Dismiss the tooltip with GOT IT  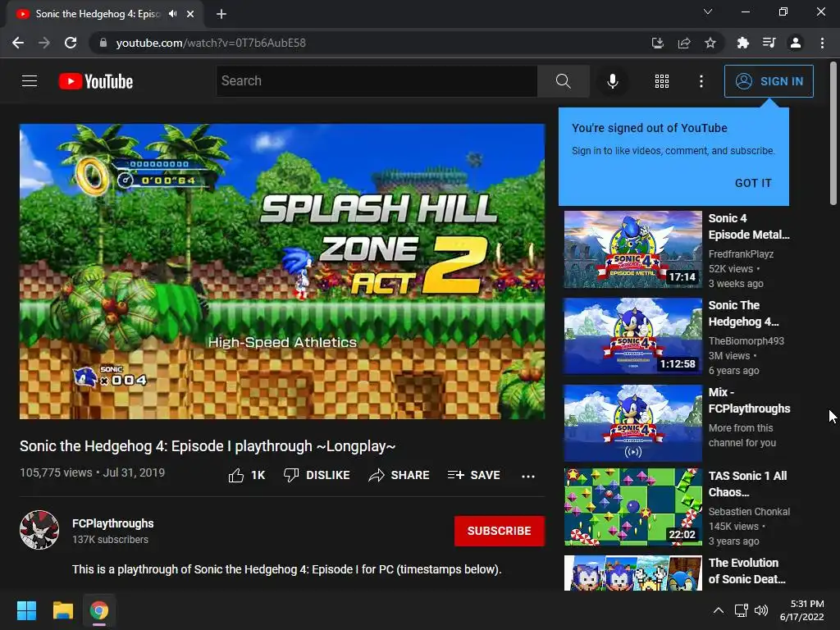[x=753, y=183]
